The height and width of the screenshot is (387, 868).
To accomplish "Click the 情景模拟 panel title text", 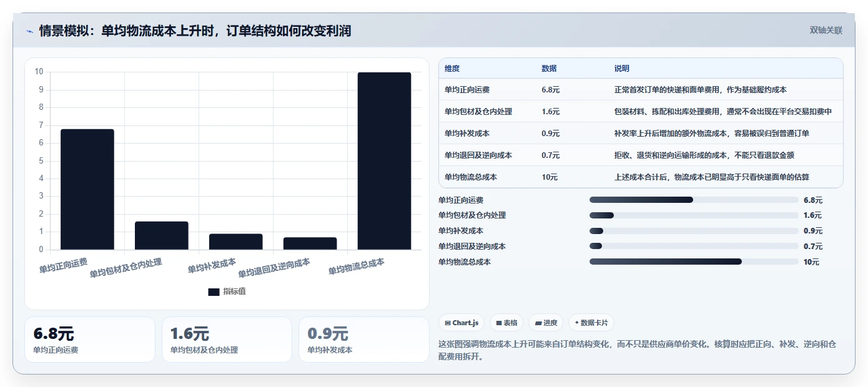I will tap(195, 31).
